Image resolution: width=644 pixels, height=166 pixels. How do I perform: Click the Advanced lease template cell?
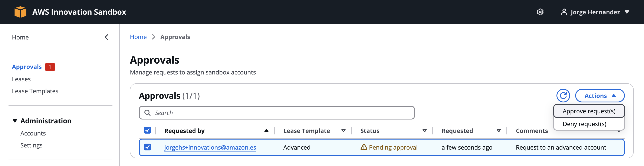pos(297,147)
